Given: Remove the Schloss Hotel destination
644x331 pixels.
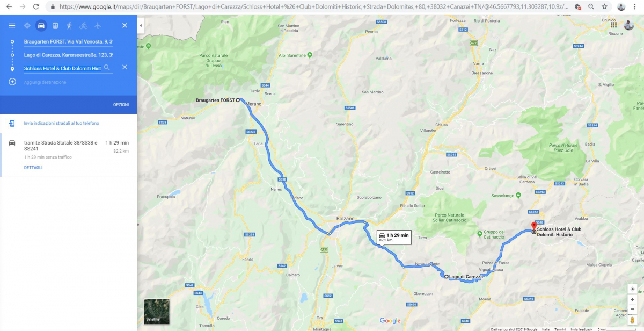Looking at the screenshot, I should tap(125, 67).
